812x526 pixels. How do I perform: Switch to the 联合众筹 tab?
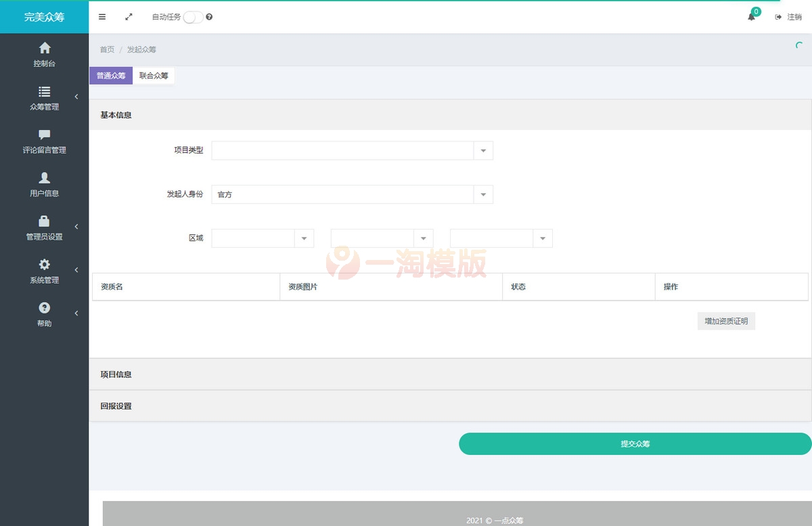tap(153, 76)
